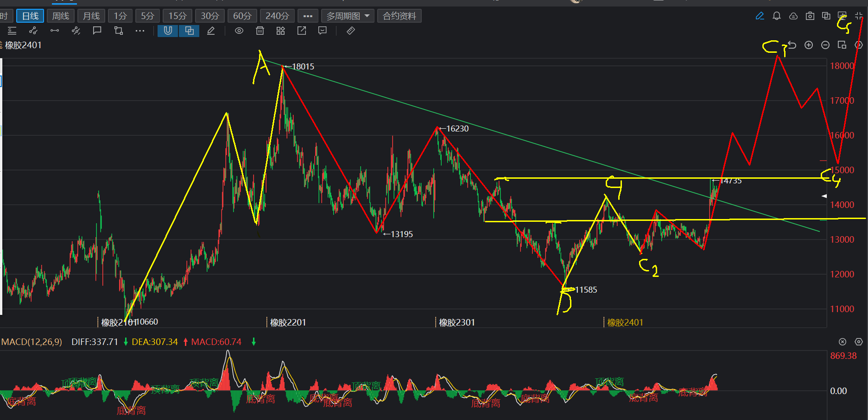The width and height of the screenshot is (868, 420).
Task: Click the MACD:60.74 value
Action: click(216, 342)
